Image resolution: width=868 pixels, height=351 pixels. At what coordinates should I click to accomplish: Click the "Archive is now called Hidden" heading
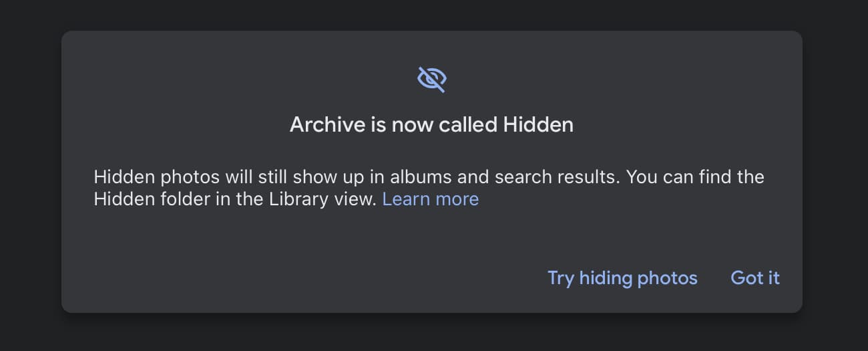(431, 125)
